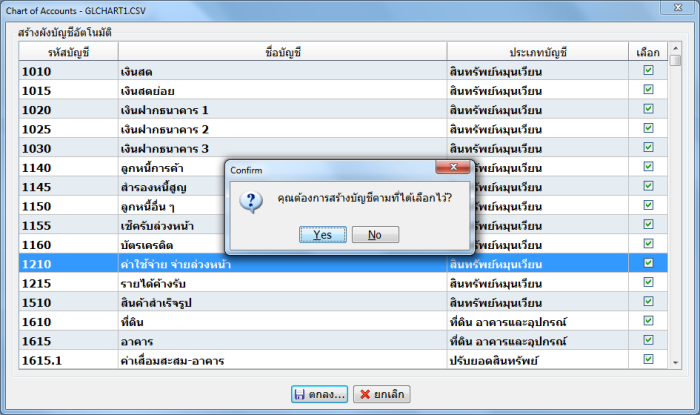Click the question mark icon in dialog
The image size is (700, 415).
tap(254, 201)
